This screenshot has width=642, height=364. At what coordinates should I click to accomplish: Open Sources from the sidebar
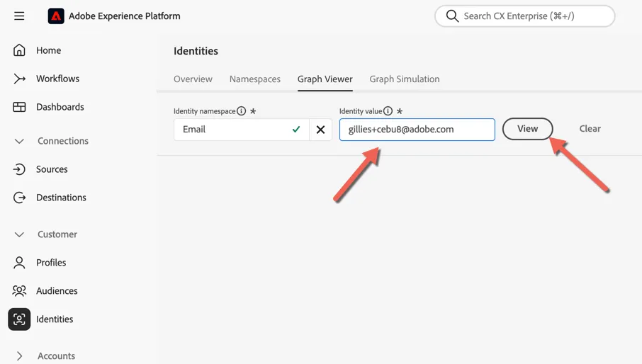click(52, 169)
